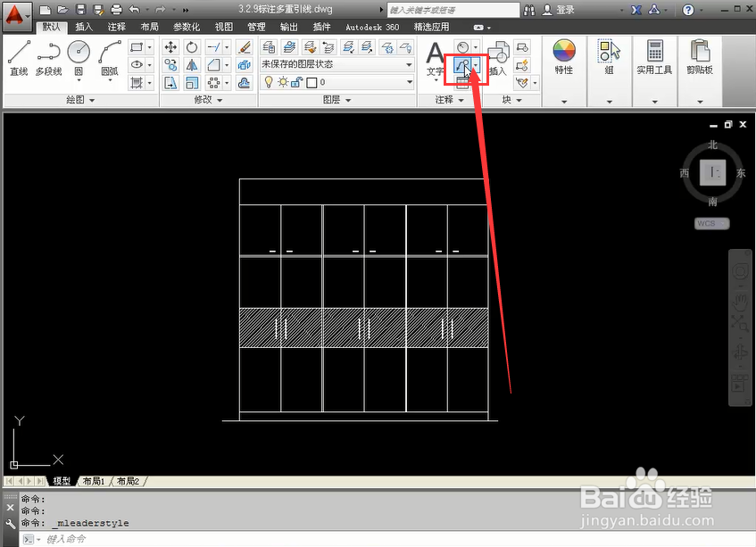
Task: Click the Create Block icon
Action: pyautogui.click(x=522, y=47)
